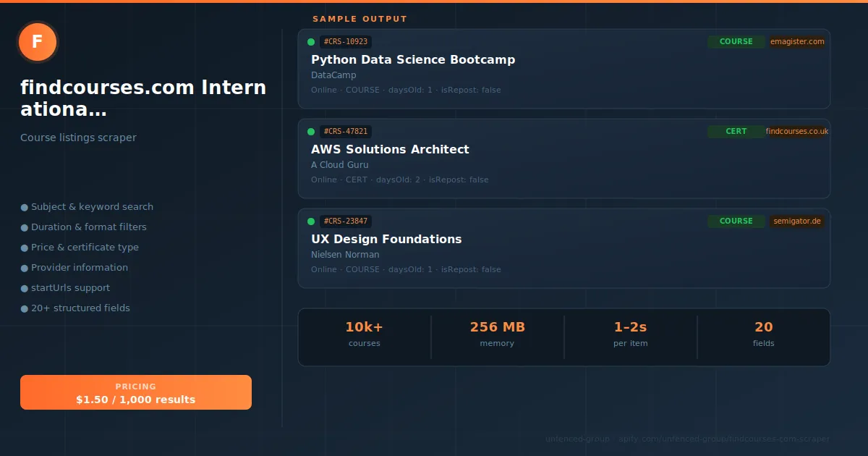The height and width of the screenshot is (456, 868).
Task: Open AWS Solutions Architect title
Action: (x=390, y=149)
